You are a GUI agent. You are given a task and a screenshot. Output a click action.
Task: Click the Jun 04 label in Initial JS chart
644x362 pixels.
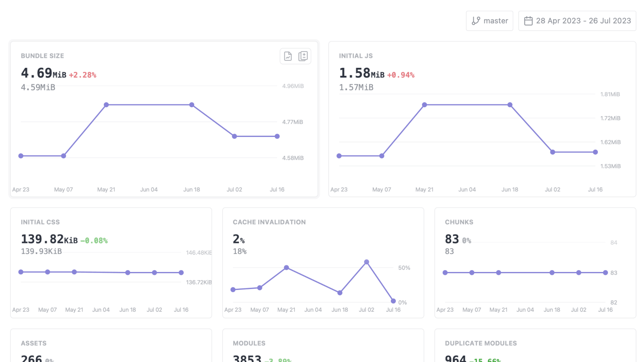click(467, 189)
